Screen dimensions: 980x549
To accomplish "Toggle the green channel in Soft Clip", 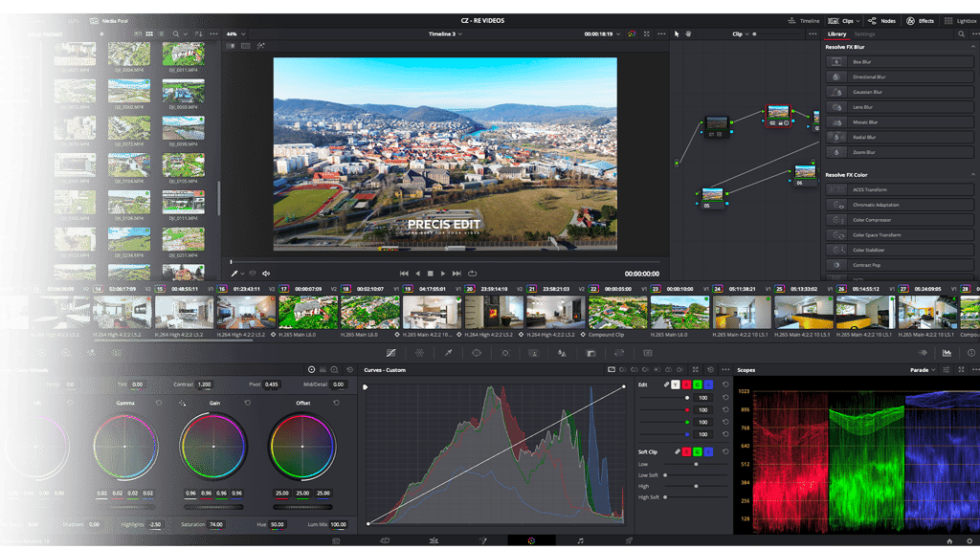I will pyautogui.click(x=697, y=451).
